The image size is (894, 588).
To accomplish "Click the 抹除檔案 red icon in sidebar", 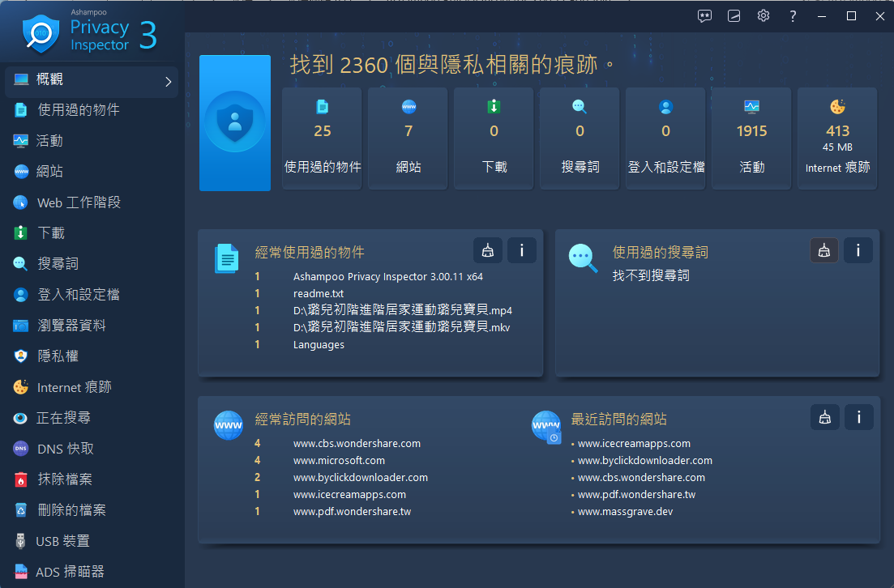I will (20, 479).
